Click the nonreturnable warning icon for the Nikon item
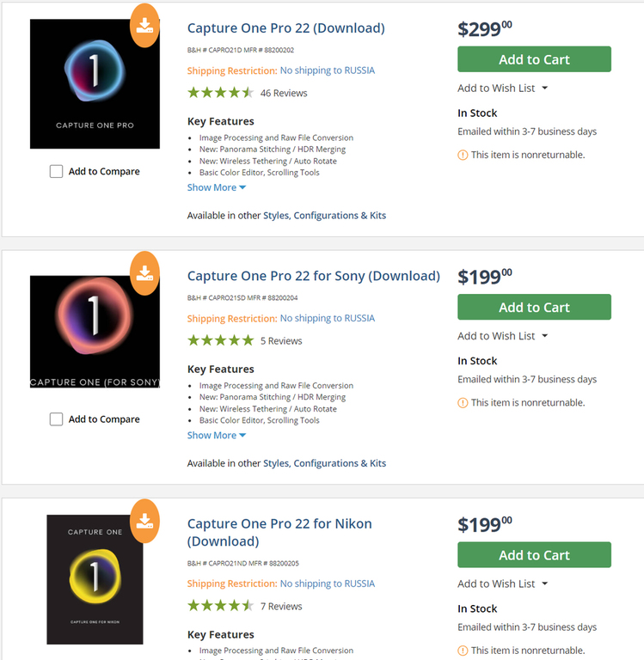The width and height of the screenshot is (644, 660). (463, 651)
